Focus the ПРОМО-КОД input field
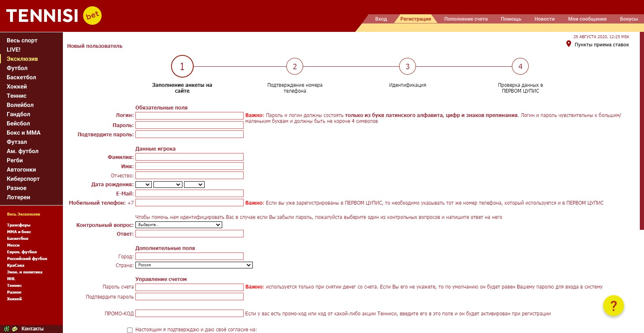 190,313
